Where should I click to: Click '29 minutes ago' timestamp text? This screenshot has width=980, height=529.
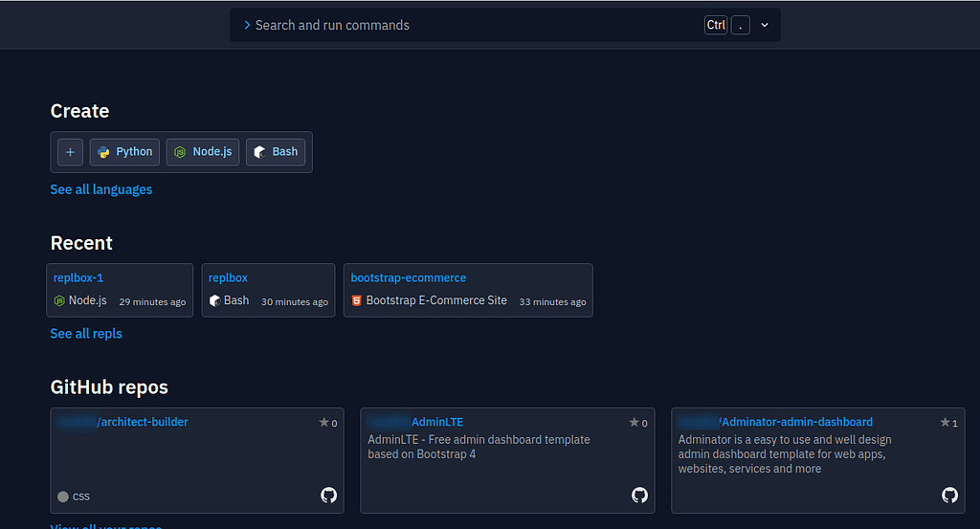pyautogui.click(x=152, y=301)
